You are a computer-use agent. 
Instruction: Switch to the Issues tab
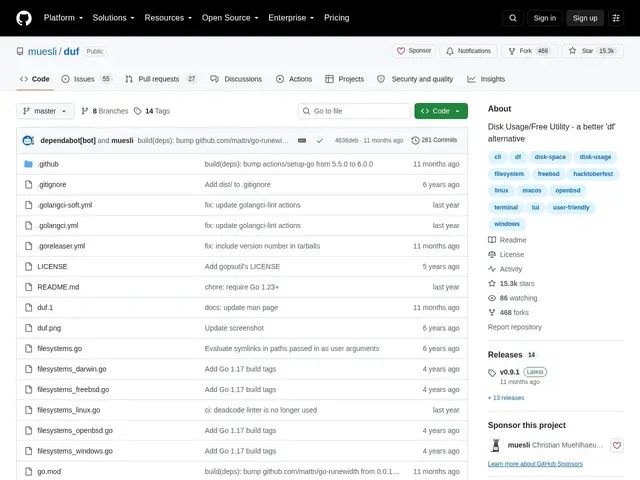86,79
